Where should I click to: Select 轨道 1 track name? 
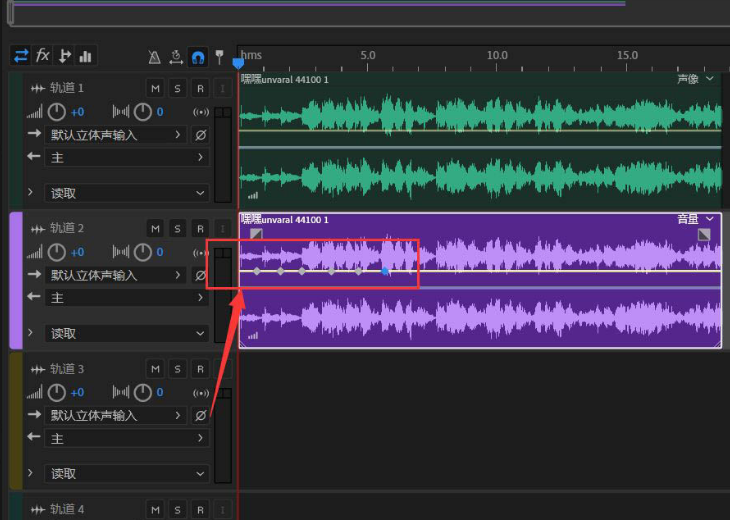pyautogui.click(x=67, y=88)
